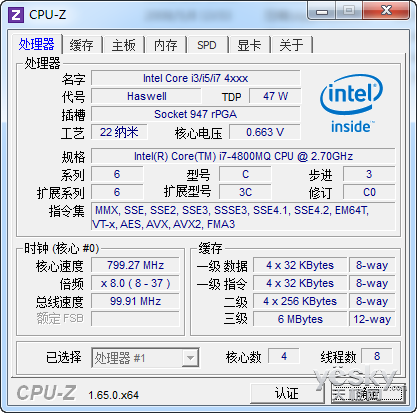Image resolution: width=417 pixels, height=413 pixels.
Task: Click the 47 W TDP value
Action: pos(275,96)
